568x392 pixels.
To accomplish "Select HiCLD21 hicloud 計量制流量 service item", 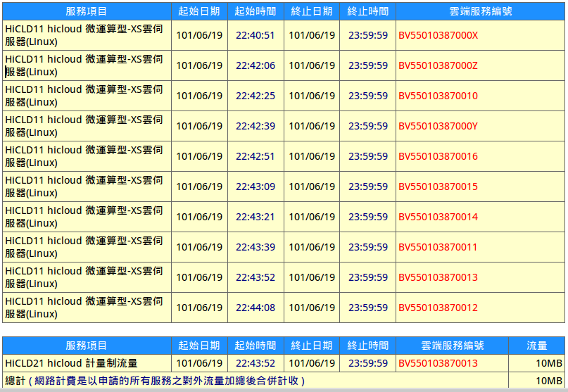I will point(71,363).
